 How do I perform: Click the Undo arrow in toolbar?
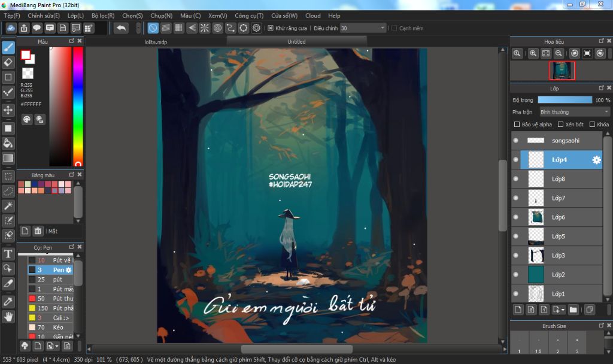pyautogui.click(x=121, y=28)
